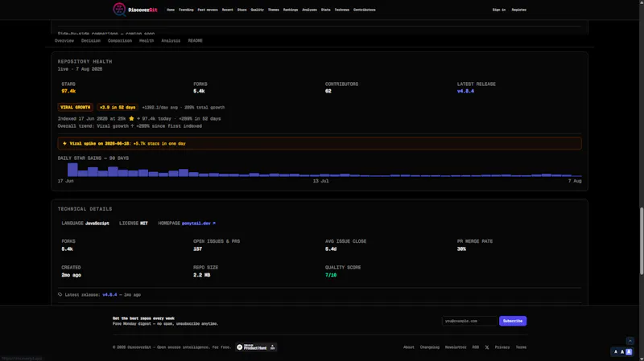Image resolution: width=644 pixels, height=361 pixels.
Task: Focus the newsletter email input field
Action: (x=469, y=321)
